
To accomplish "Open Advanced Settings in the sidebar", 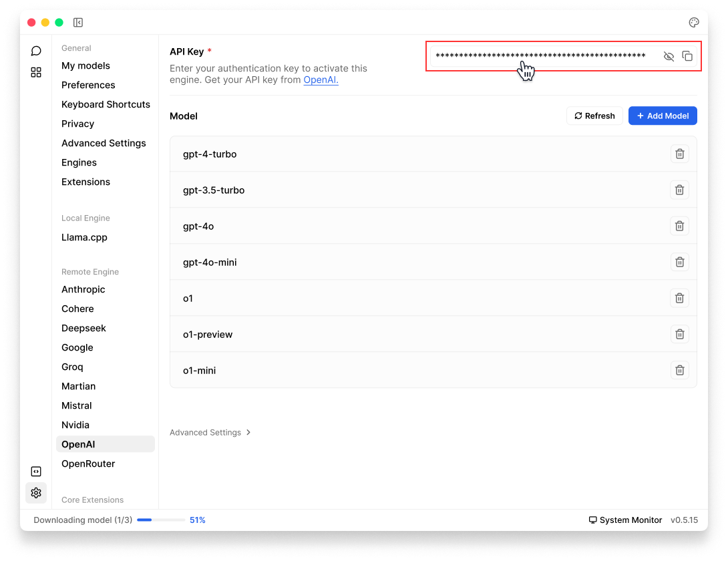I will click(104, 143).
